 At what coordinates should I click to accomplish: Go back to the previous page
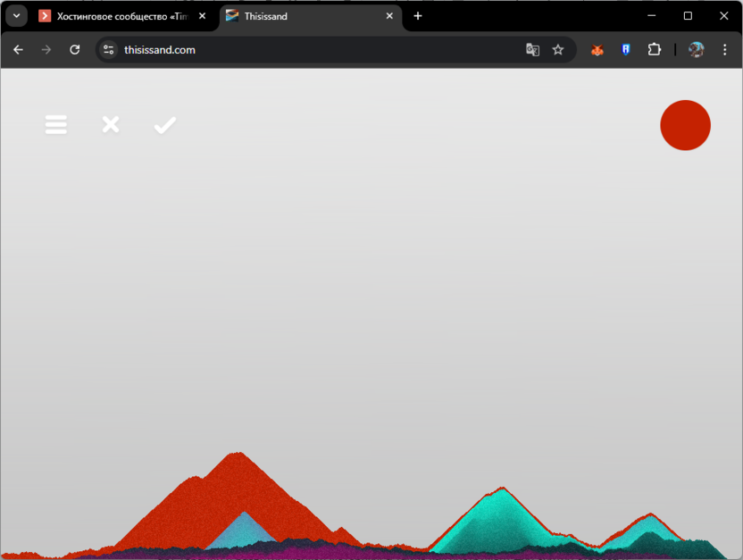click(19, 50)
